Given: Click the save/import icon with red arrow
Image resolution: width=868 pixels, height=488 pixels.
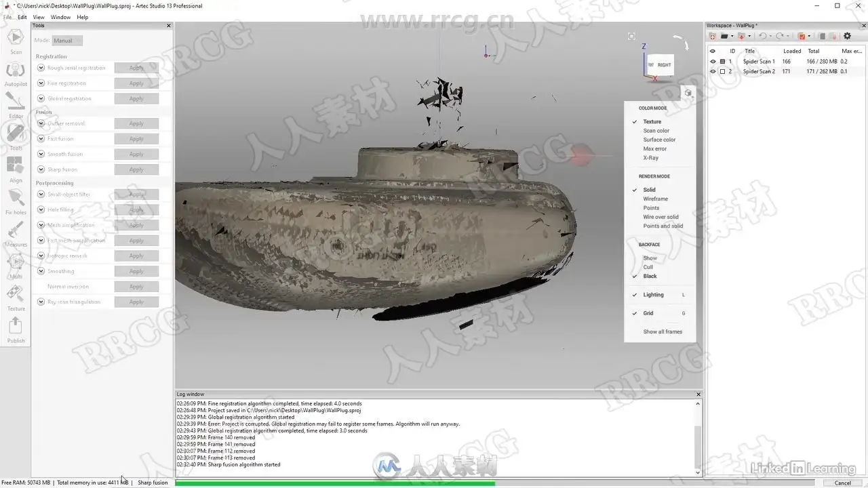Looking at the screenshot, I should [741, 36].
